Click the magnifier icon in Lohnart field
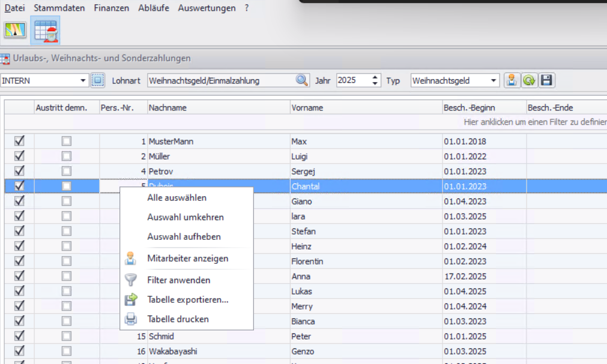Viewport: 607px width, 364px height. tap(301, 80)
